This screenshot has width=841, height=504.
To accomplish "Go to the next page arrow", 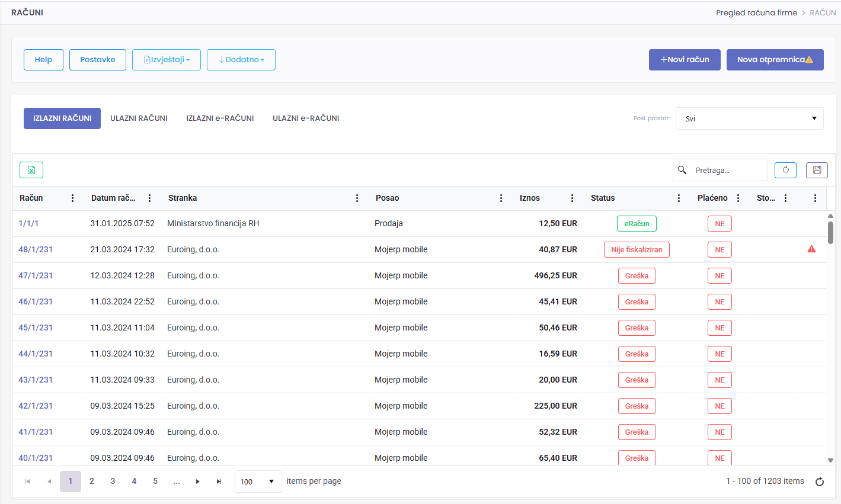I will [x=198, y=481].
